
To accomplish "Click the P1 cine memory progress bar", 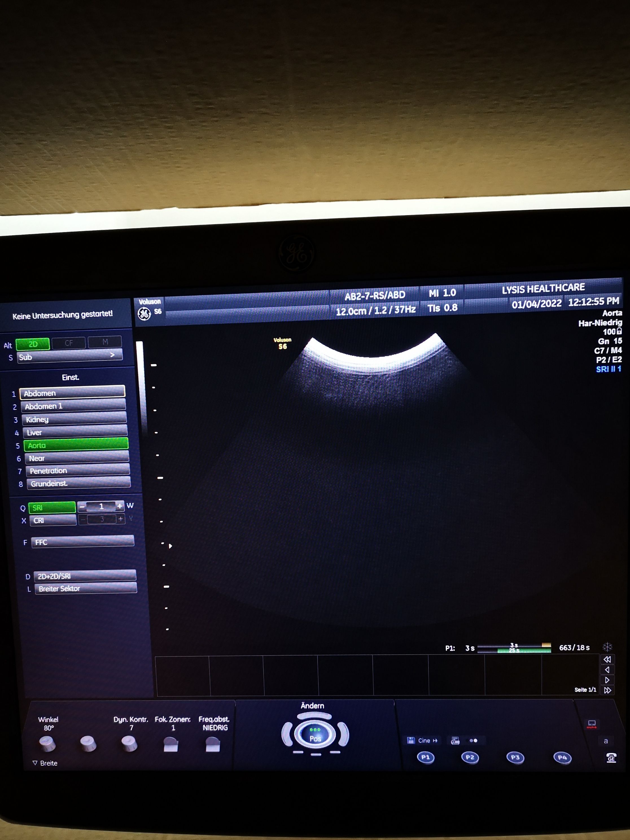I will tap(514, 648).
